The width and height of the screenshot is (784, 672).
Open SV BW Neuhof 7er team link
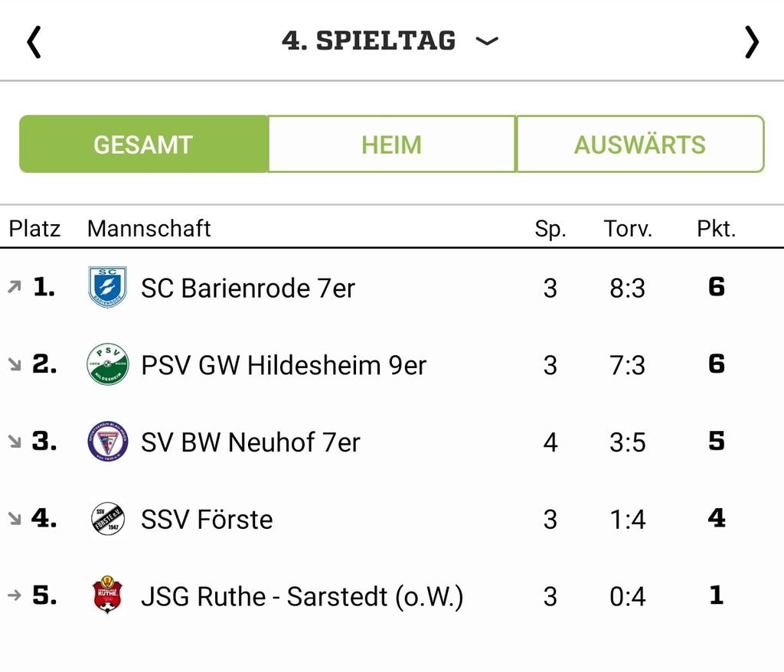coord(250,442)
